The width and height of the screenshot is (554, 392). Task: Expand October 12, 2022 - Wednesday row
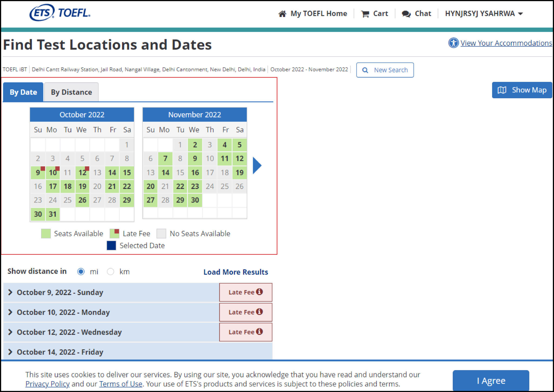[111, 332]
